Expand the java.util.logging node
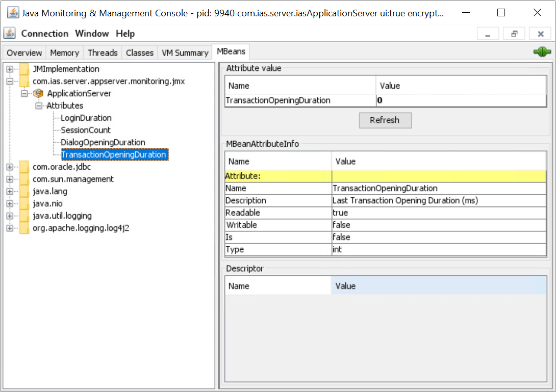Screen dimensions: 556x392 coord(10,216)
